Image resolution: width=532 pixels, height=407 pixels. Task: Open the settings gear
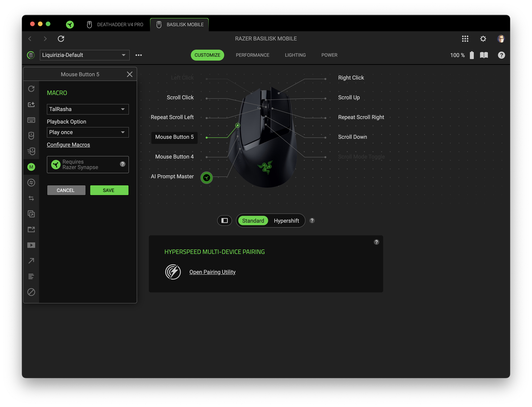(483, 39)
